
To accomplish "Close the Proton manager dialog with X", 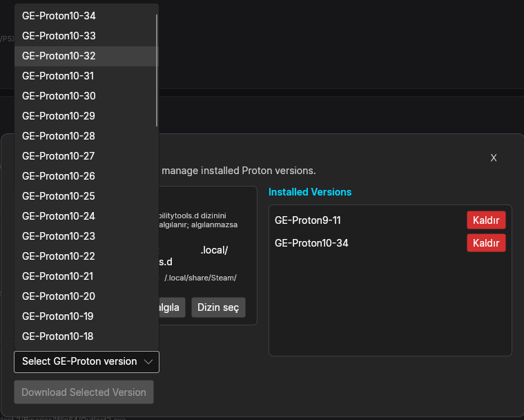I will click(x=493, y=157).
